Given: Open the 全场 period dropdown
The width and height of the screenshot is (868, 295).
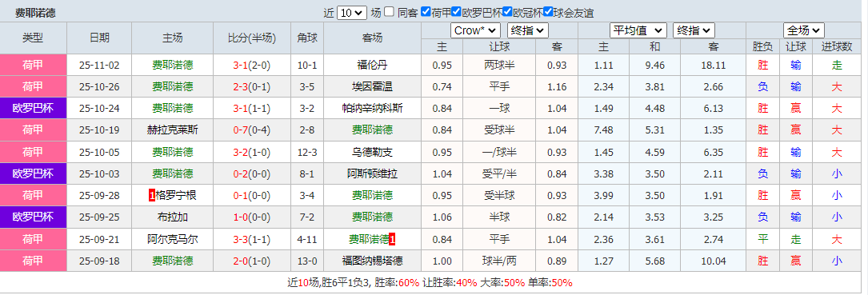Looking at the screenshot, I should point(804,30).
